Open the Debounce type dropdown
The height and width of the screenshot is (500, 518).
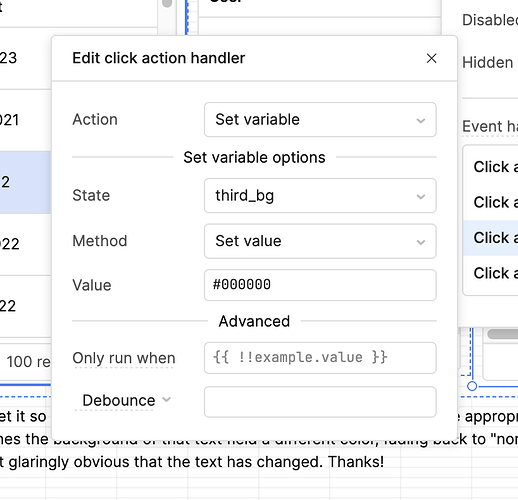click(126, 400)
